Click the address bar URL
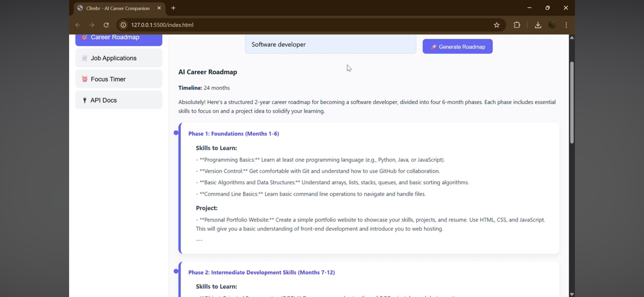This screenshot has height=297, width=644. (x=162, y=25)
